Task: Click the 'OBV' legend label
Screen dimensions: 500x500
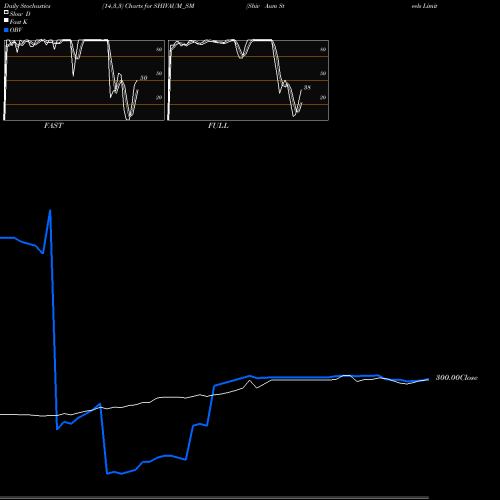Action: pos(16,30)
